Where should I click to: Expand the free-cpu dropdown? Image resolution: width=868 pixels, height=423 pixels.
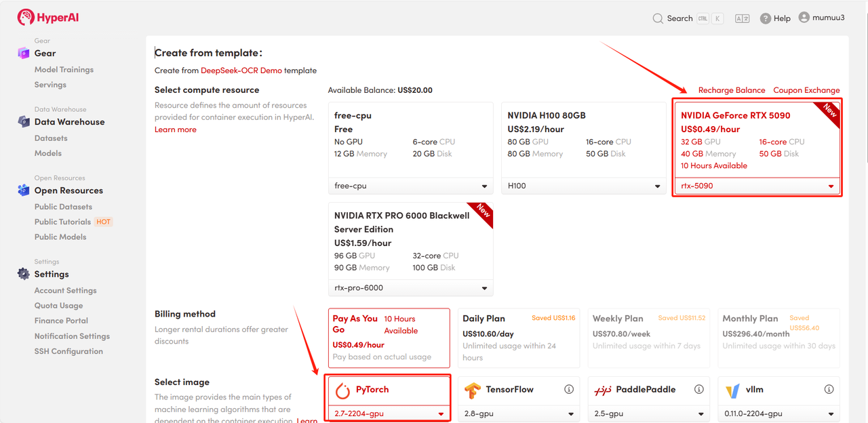(x=410, y=186)
